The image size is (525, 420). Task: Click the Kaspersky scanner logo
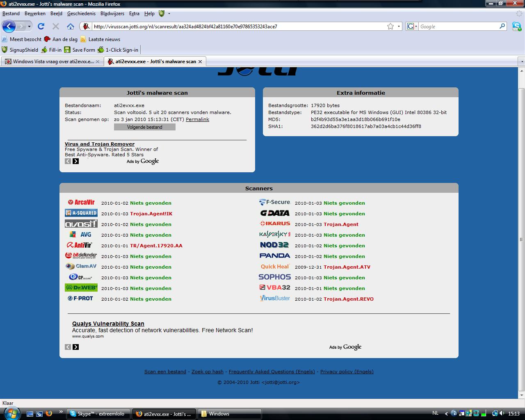pyautogui.click(x=275, y=234)
